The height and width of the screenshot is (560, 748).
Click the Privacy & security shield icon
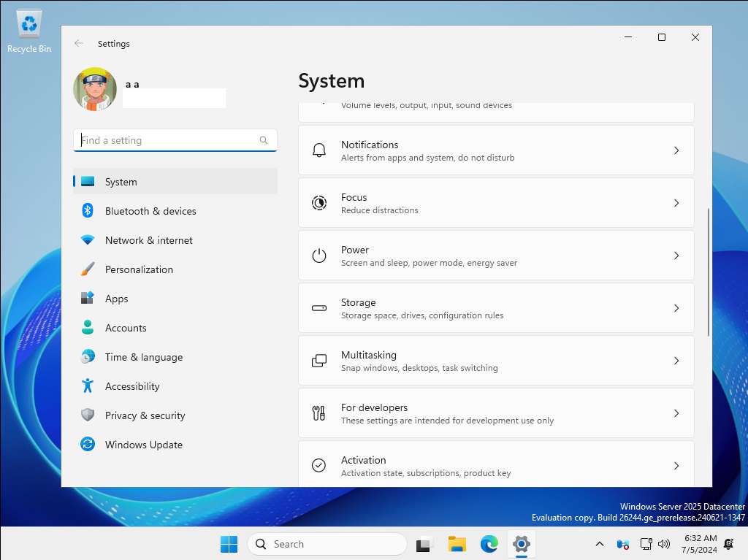point(88,415)
